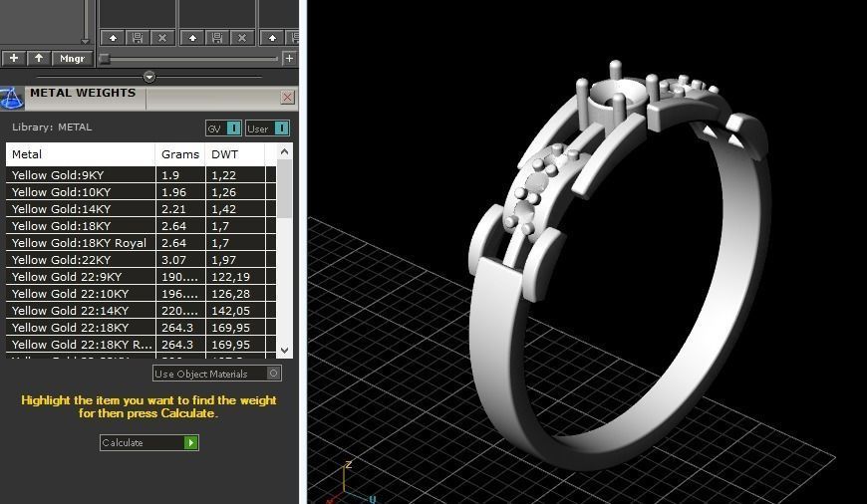Select the Yellow Gold 22:18KY row
Screen dimensions: 867x504
tap(141, 328)
